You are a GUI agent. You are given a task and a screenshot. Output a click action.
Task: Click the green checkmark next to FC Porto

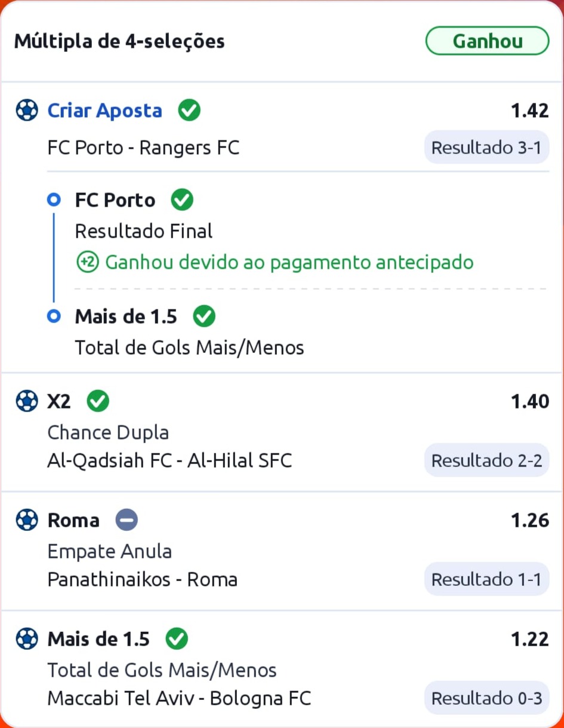(x=182, y=199)
